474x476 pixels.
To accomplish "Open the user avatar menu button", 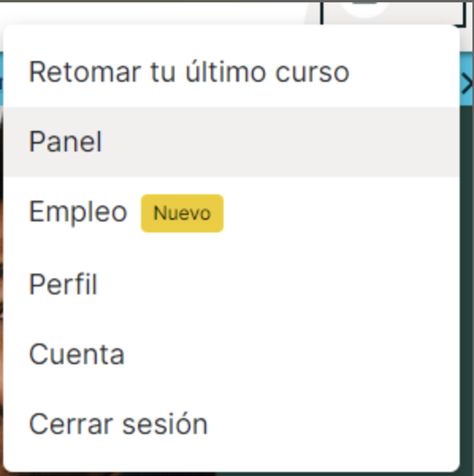I will tap(393, 13).
